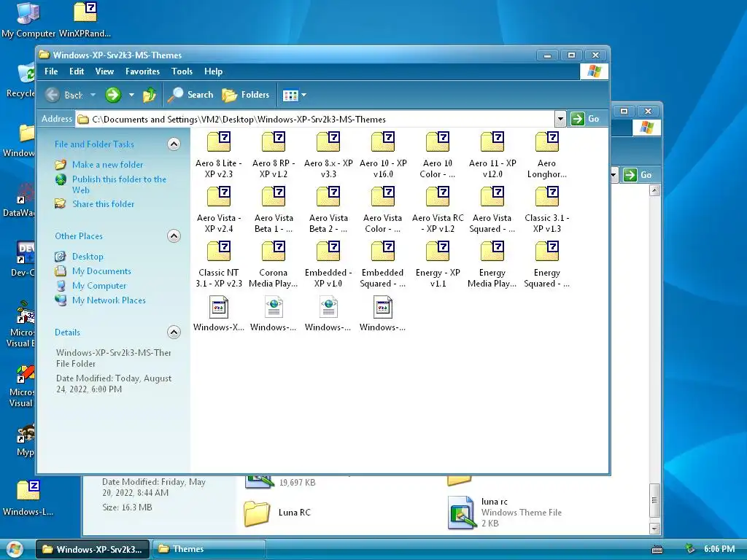The height and width of the screenshot is (560, 747).
Task: Collapse the Details panel
Action: click(174, 332)
